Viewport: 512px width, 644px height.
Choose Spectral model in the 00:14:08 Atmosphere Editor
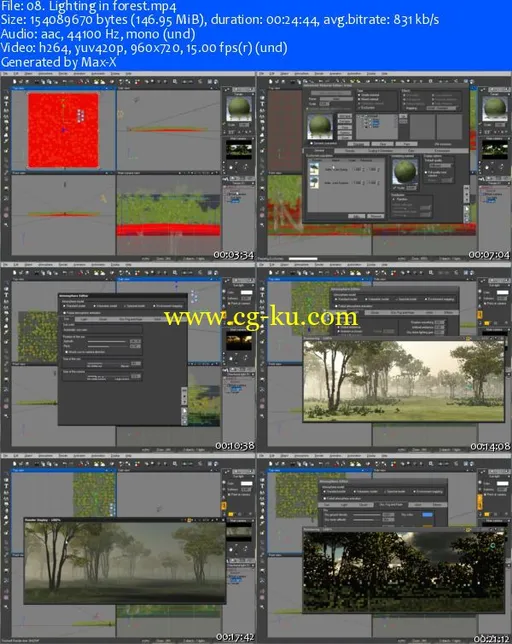(x=406, y=299)
